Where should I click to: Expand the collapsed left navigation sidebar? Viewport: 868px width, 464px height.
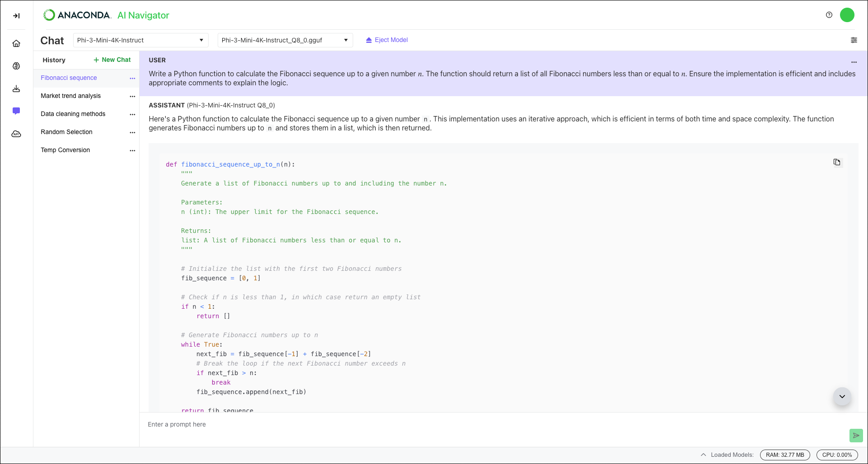[x=16, y=16]
